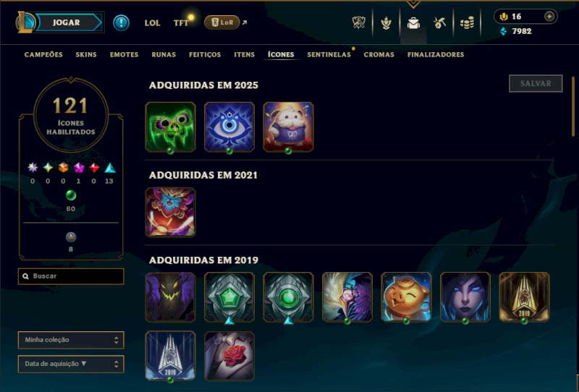Switch to the Sentinelas tab
Image resolution: width=579 pixels, height=392 pixels.
tap(329, 55)
